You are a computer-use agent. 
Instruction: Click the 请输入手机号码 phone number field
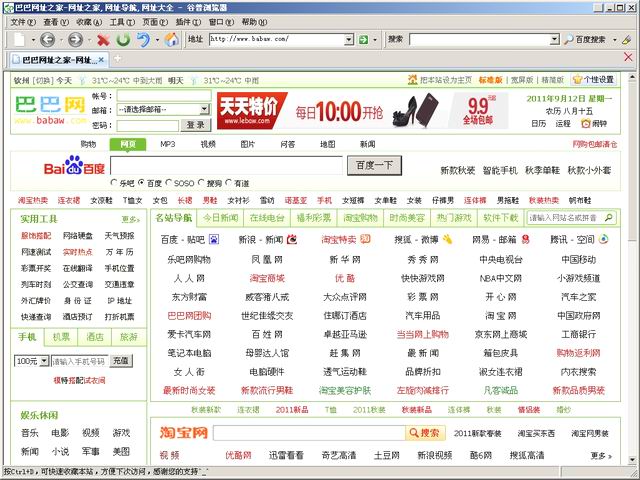point(80,361)
